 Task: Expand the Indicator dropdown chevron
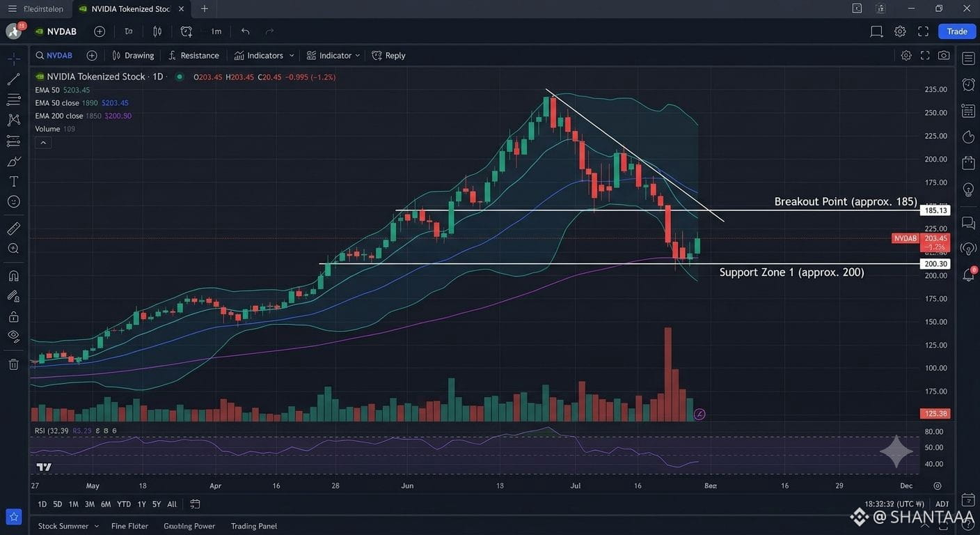click(358, 55)
